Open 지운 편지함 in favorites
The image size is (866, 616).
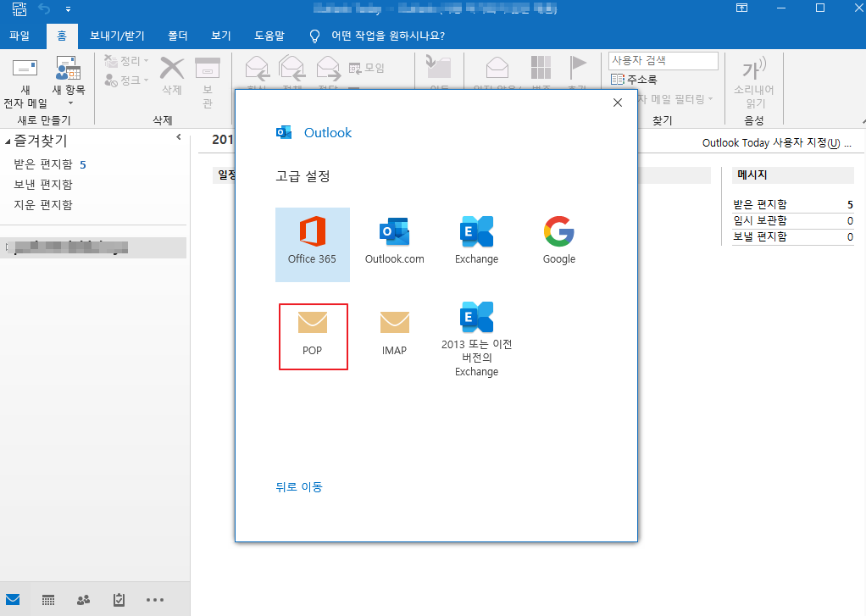pos(43,205)
